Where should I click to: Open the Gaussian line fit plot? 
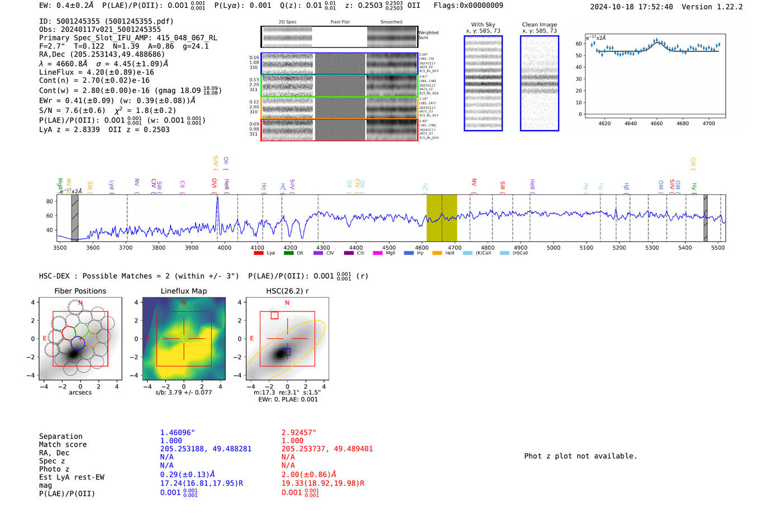(x=655, y=75)
